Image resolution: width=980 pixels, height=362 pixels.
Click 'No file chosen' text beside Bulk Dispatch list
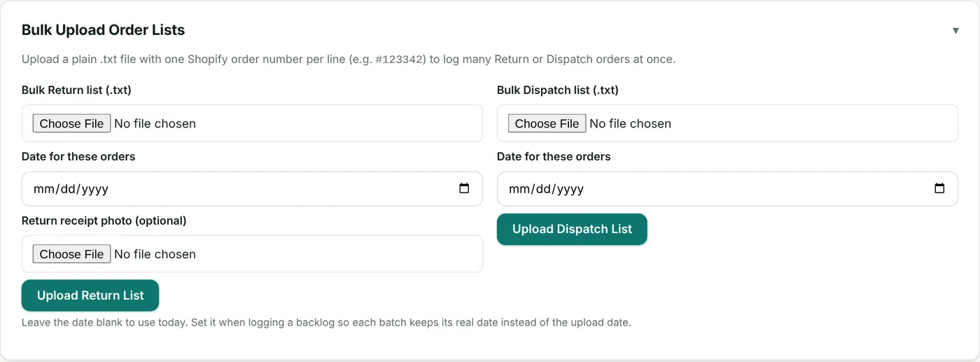point(630,124)
